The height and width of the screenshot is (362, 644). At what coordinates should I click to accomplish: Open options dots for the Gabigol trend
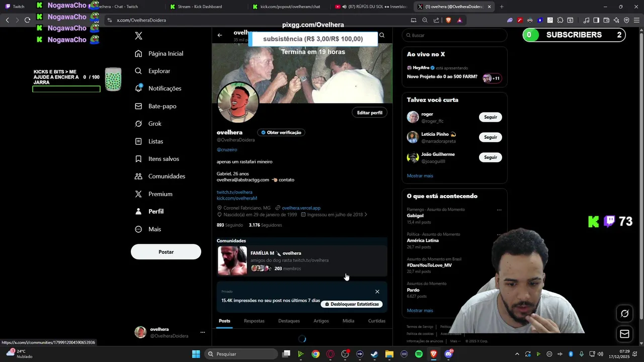pos(499,210)
